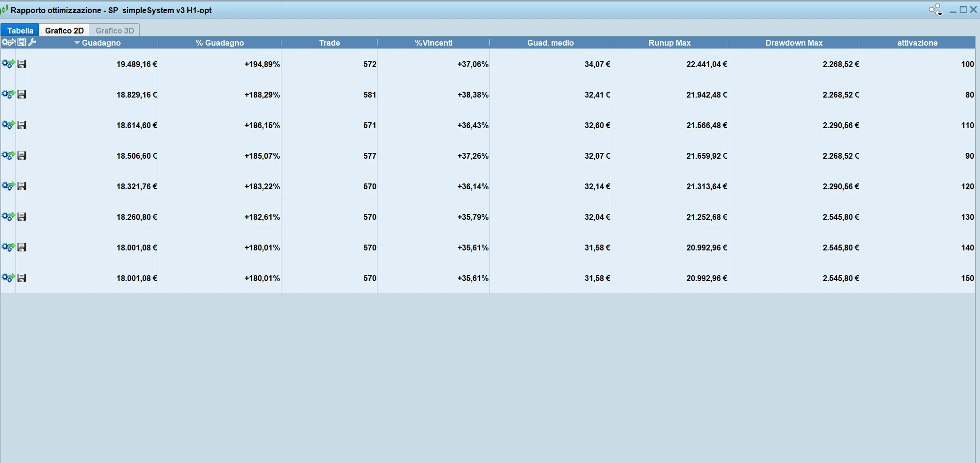Save the result with gain 18.321,76 €
This screenshot has width=980, height=463.
pyautogui.click(x=21, y=186)
